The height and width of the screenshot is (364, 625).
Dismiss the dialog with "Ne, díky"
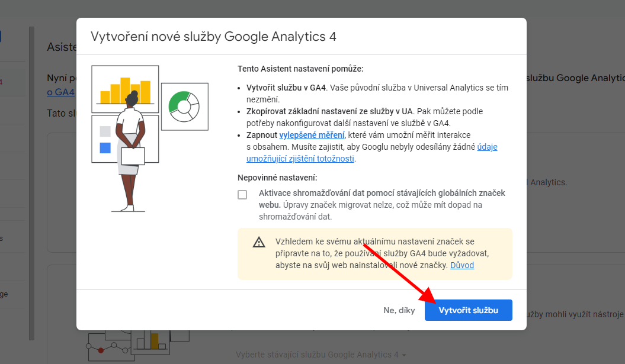tap(399, 310)
